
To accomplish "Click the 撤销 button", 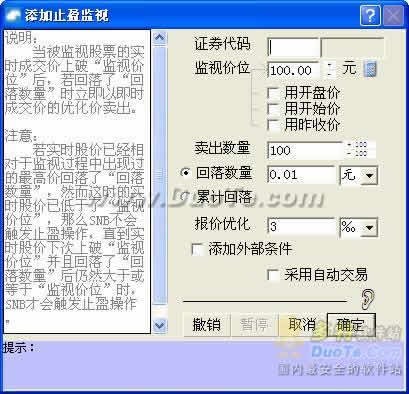I will 207,324.
